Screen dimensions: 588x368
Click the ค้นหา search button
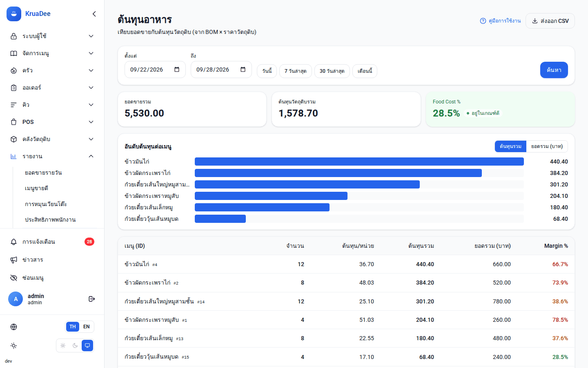554,70
